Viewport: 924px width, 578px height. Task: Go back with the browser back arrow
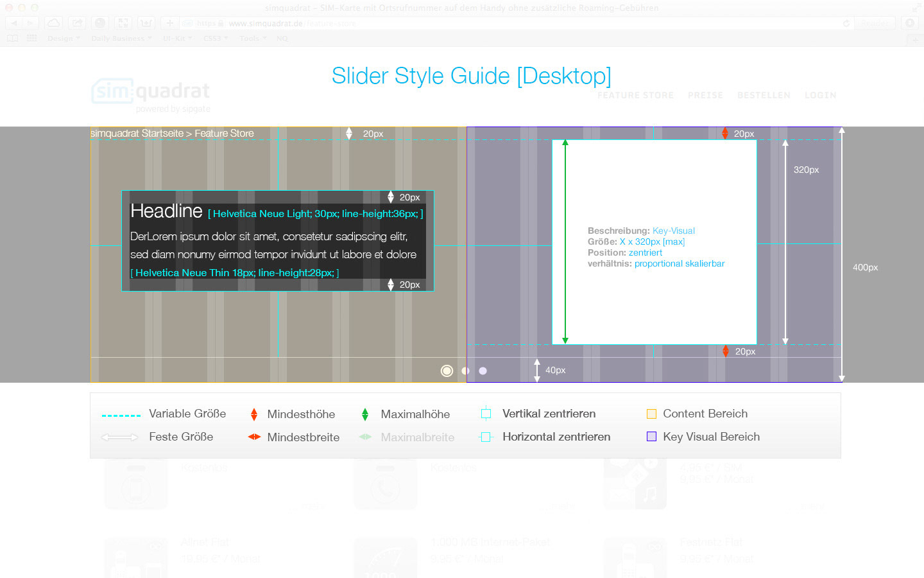click(x=14, y=23)
